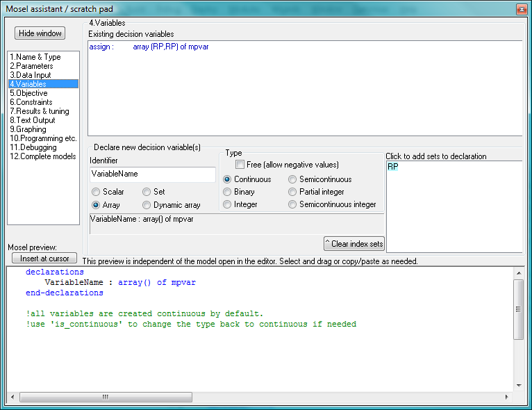Choose the Semicontinuous type option
Screen dimensions: 532x410
(293, 179)
